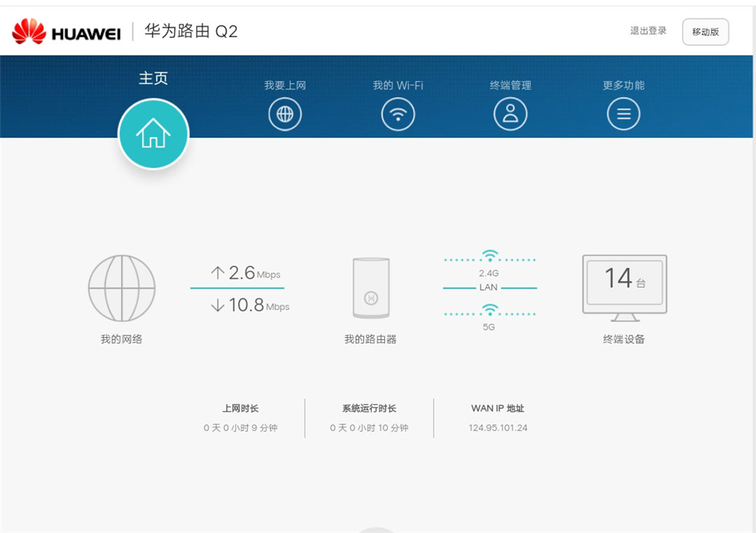The width and height of the screenshot is (756, 533).
Task: Open the 我的 Wi-Fi signal icon
Action: [x=398, y=114]
